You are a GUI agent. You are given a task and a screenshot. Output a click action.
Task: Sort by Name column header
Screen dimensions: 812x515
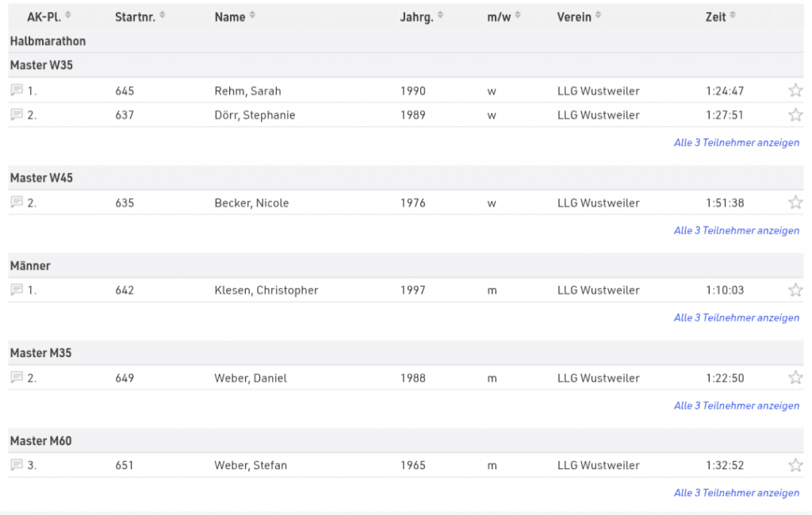(253, 16)
